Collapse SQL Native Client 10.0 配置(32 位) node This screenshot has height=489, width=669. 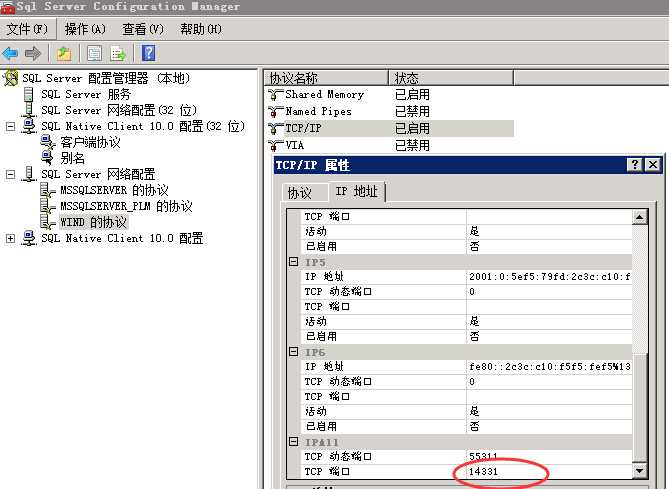(x=11, y=126)
